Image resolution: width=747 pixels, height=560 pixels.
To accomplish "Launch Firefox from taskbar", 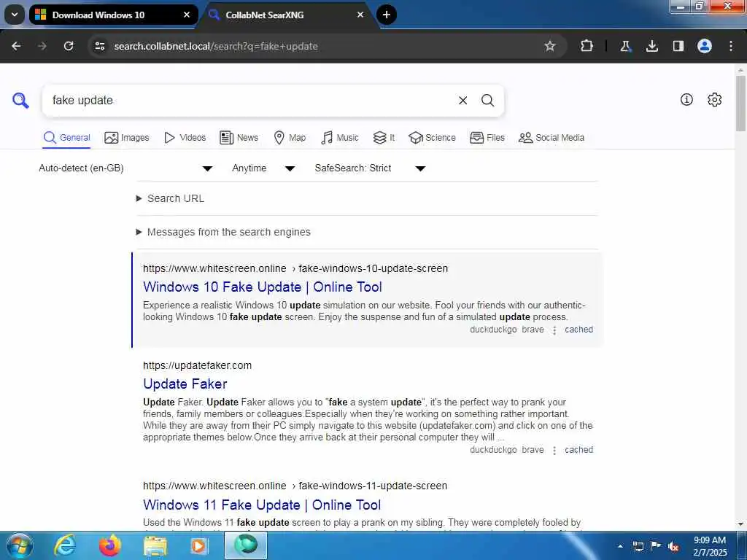I will (x=109, y=545).
